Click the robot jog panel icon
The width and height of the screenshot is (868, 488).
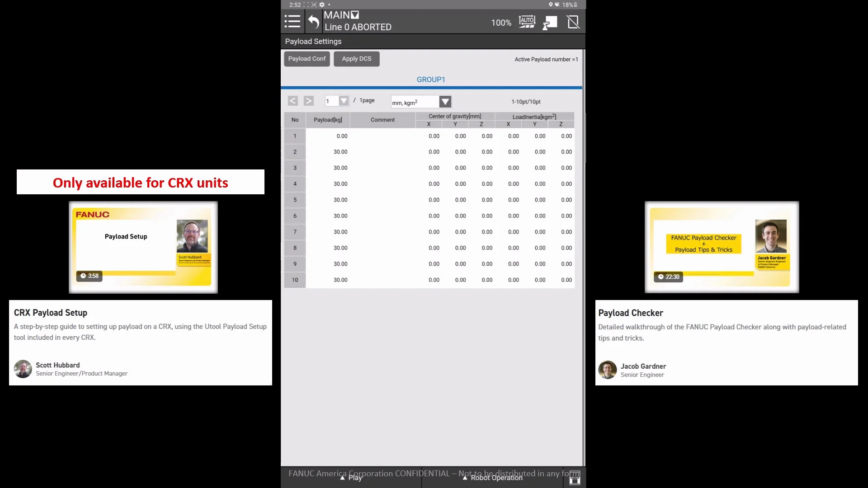[x=550, y=22]
